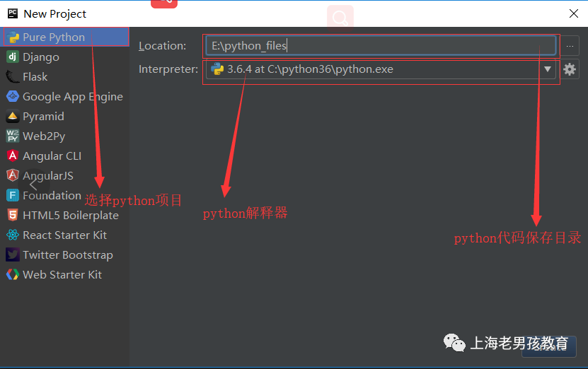
Task: Click Python icon in Interpreter field
Action: point(217,69)
